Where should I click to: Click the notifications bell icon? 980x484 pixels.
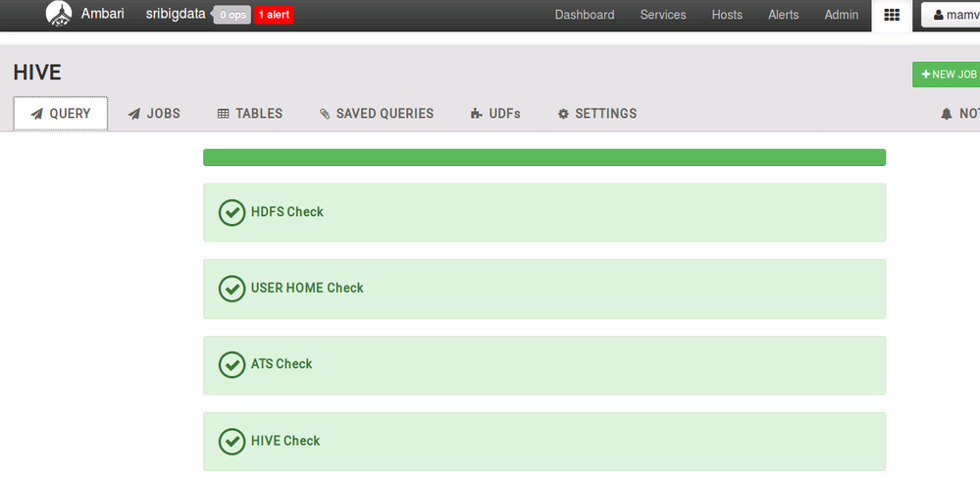pyautogui.click(x=947, y=114)
